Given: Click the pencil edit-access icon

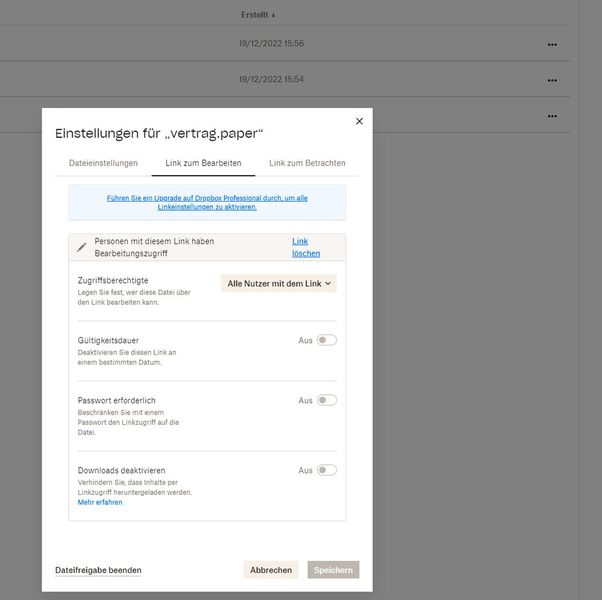Looking at the screenshot, I should tap(81, 247).
